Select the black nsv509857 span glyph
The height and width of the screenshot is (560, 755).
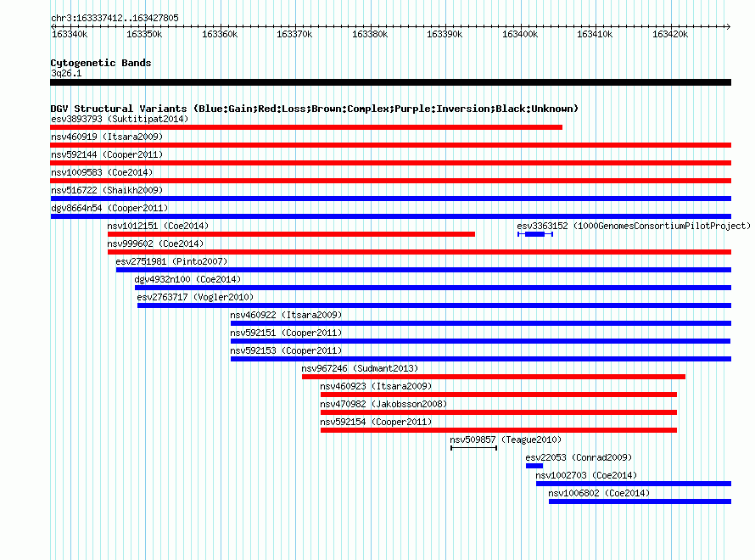(x=474, y=448)
